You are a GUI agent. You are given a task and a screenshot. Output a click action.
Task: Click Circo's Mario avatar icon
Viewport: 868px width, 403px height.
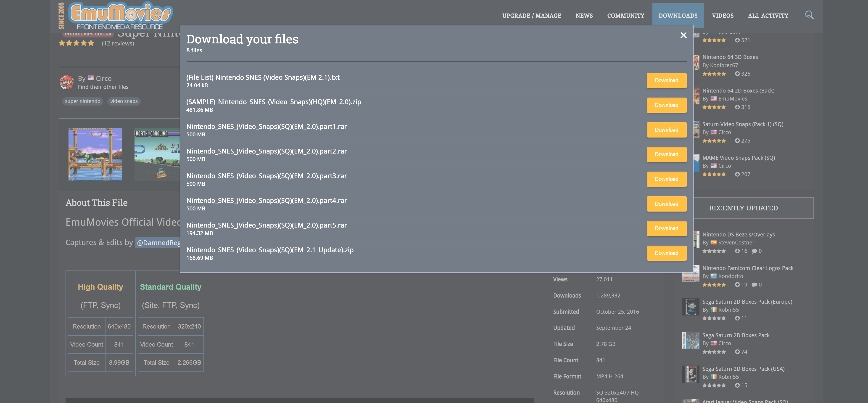point(67,82)
